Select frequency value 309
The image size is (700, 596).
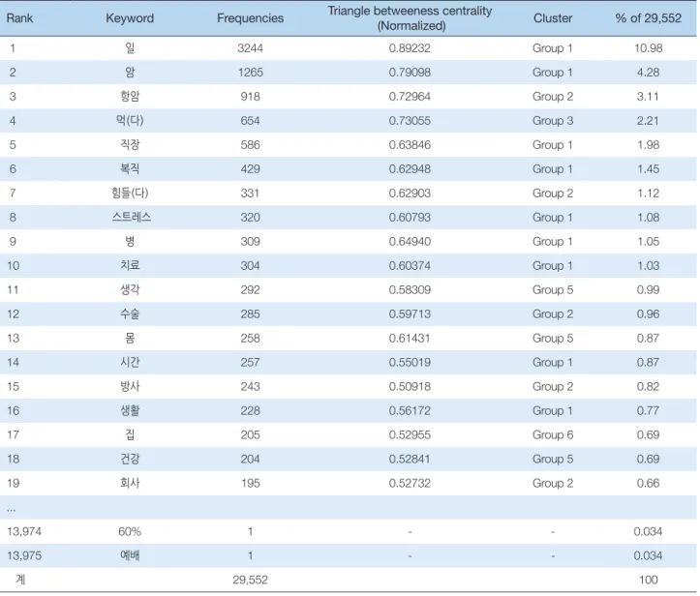[x=250, y=241]
